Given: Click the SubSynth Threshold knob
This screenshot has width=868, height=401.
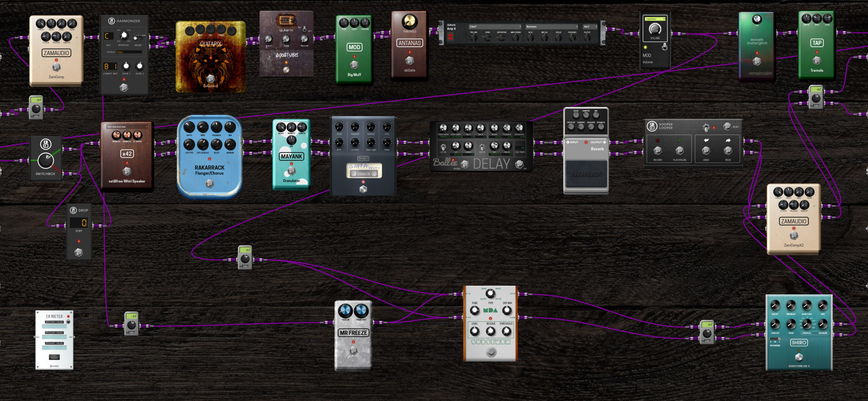Looking at the screenshot, I should coord(506,331).
